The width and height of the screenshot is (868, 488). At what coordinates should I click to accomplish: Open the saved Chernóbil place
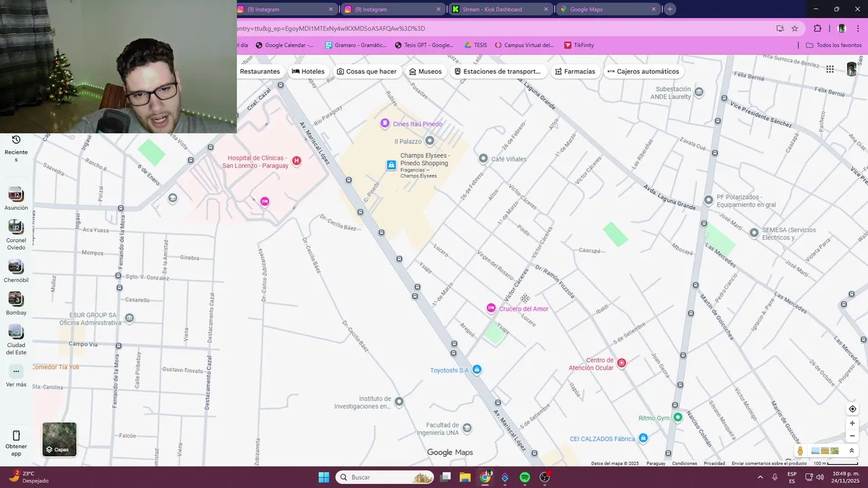coord(16,271)
